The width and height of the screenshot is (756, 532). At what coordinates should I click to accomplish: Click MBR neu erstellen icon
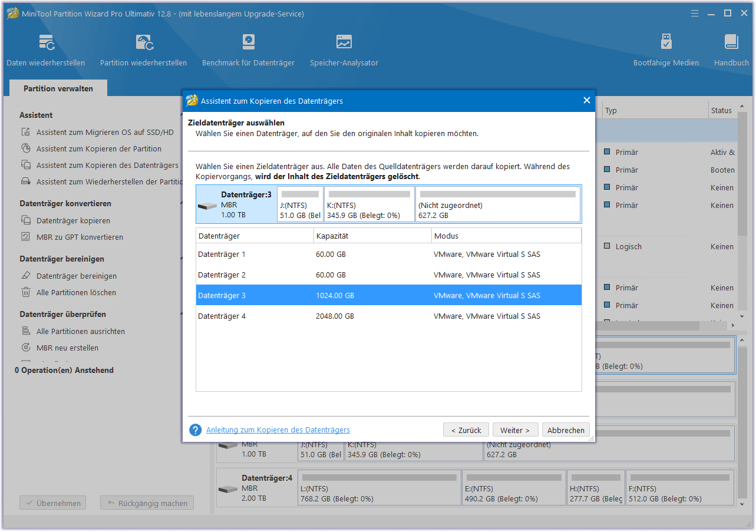(x=26, y=348)
